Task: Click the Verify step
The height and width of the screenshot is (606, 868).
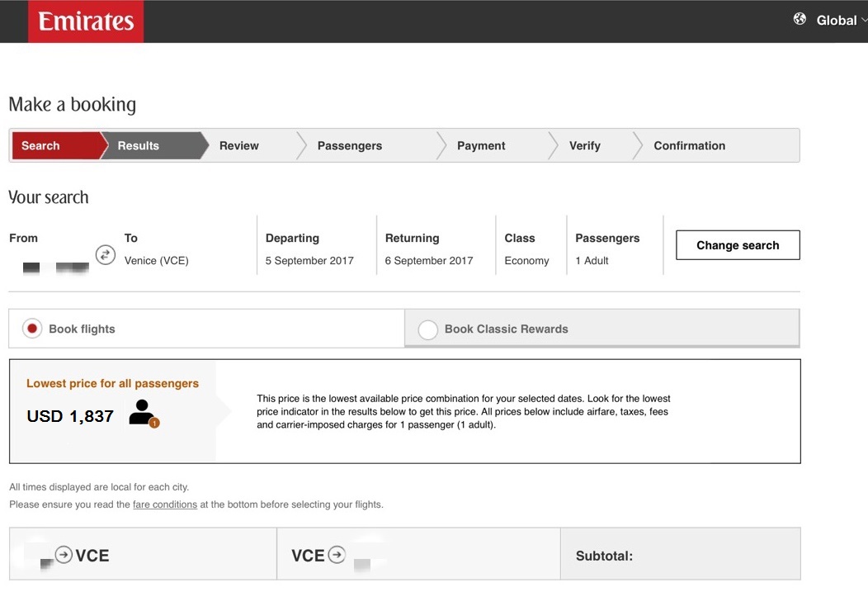Action: pos(585,146)
